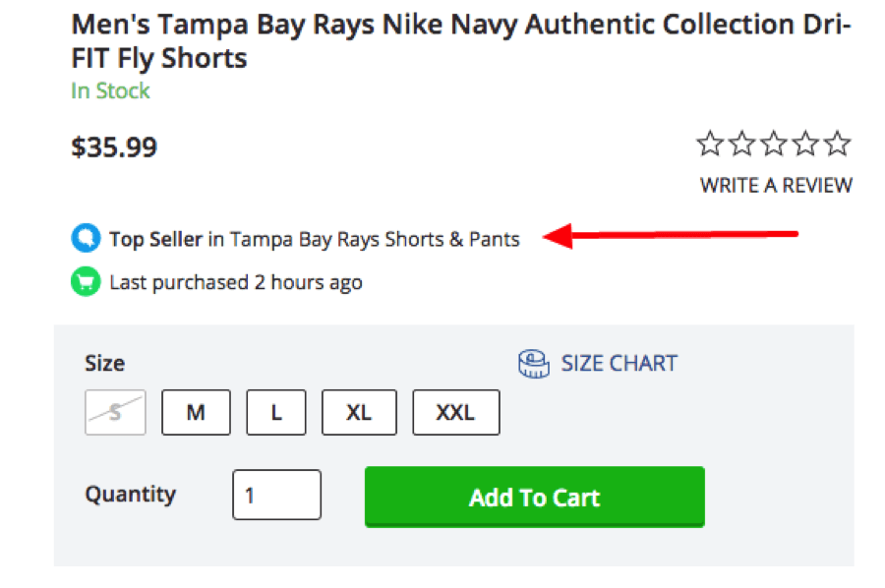Image resolution: width=885 pixels, height=588 pixels.
Task: Select the first rating star
Action: (710, 144)
